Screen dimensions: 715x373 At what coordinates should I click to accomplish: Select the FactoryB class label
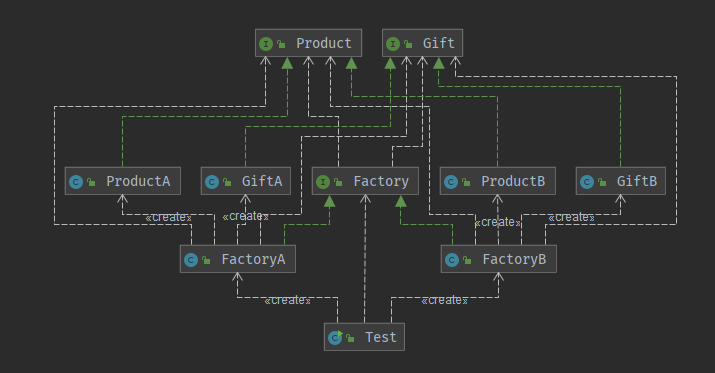(514, 259)
